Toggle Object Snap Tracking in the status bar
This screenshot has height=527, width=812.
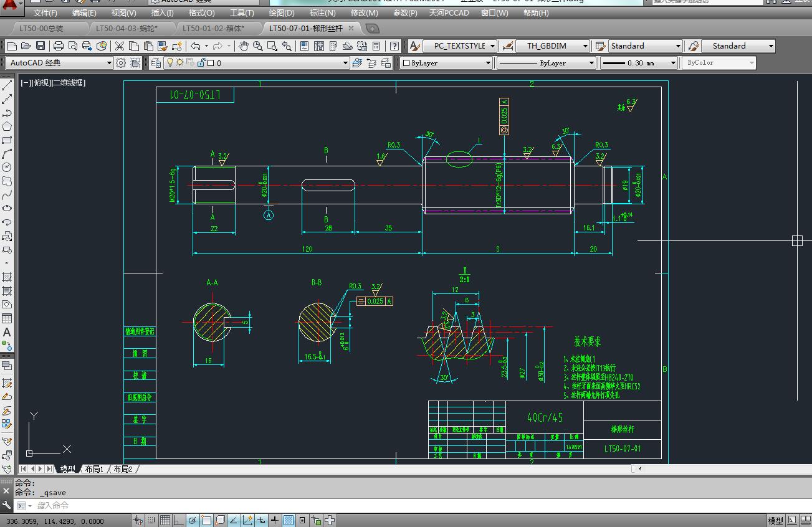(234, 520)
